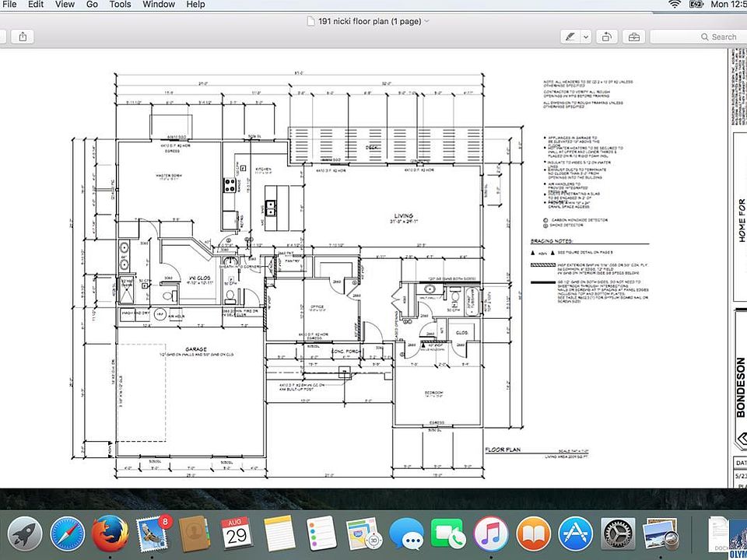Click the Wi-Fi status icon
Screen dimensions: 747x560
tap(674, 5)
